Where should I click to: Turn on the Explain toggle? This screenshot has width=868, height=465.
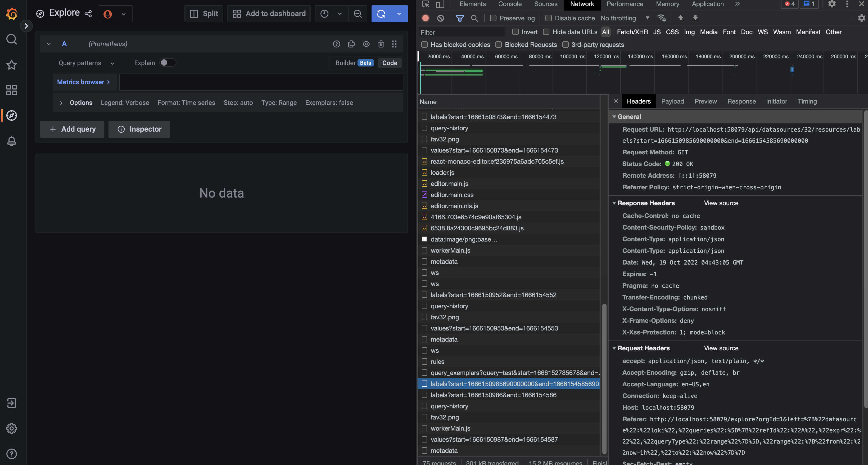(x=168, y=63)
